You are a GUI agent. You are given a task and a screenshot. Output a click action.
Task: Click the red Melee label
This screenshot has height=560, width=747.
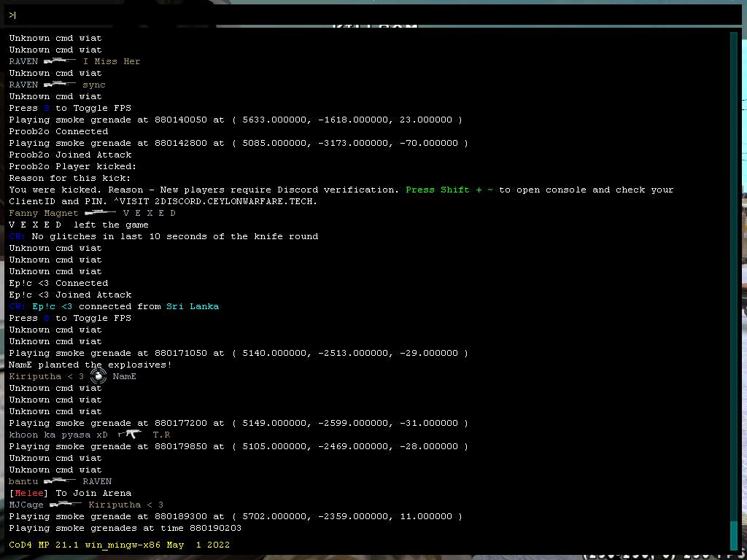29,493
